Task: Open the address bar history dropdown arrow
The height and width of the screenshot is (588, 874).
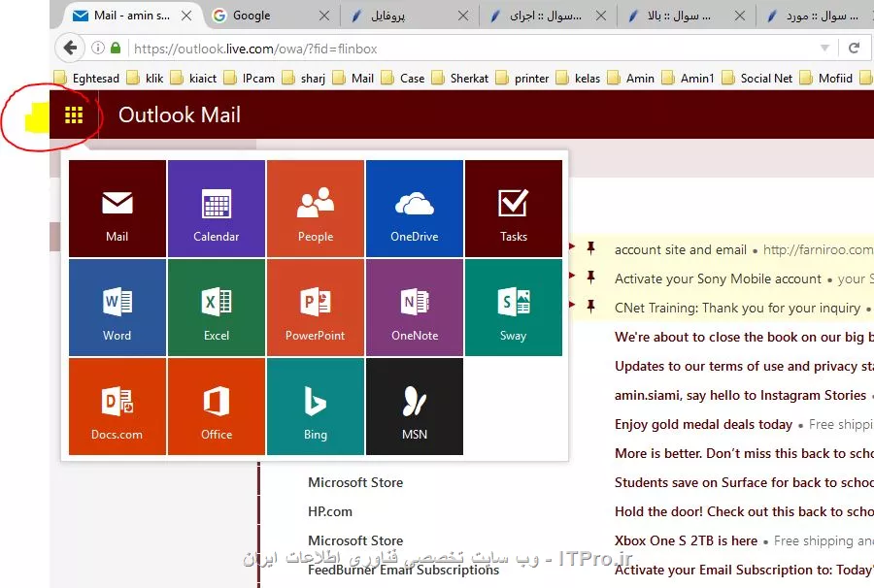Action: pos(824,48)
